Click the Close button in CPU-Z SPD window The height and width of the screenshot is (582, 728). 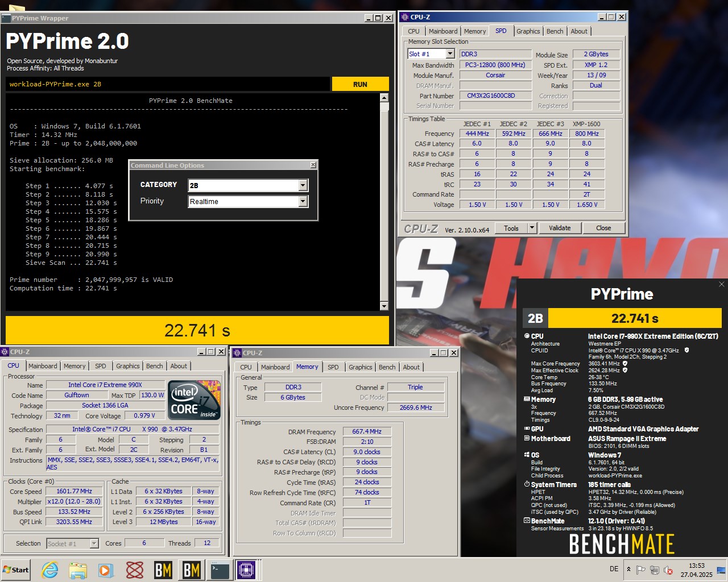[603, 228]
